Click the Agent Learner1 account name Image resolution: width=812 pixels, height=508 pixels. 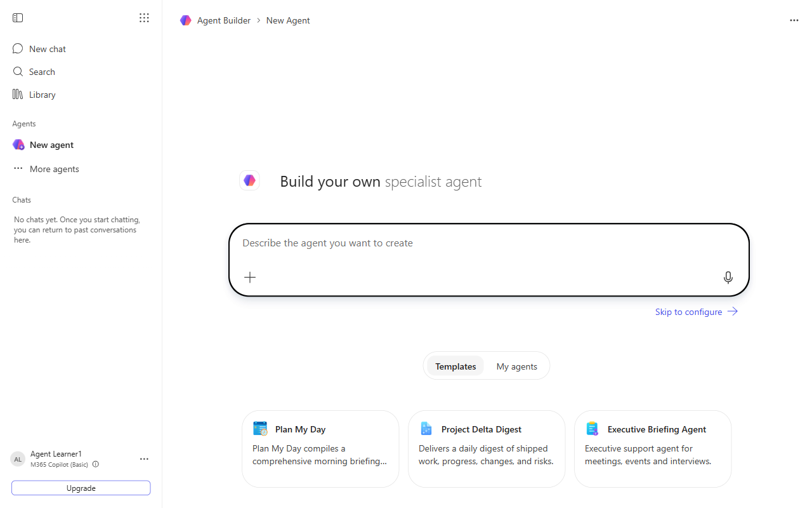(56, 454)
